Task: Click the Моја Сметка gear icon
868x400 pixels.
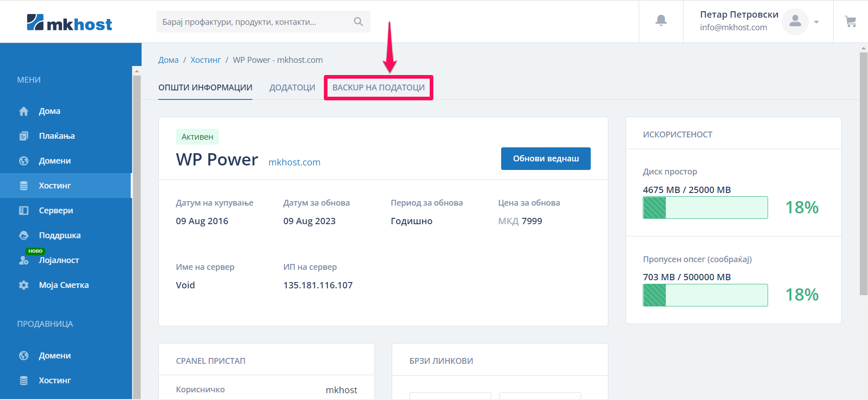Action: click(x=24, y=285)
